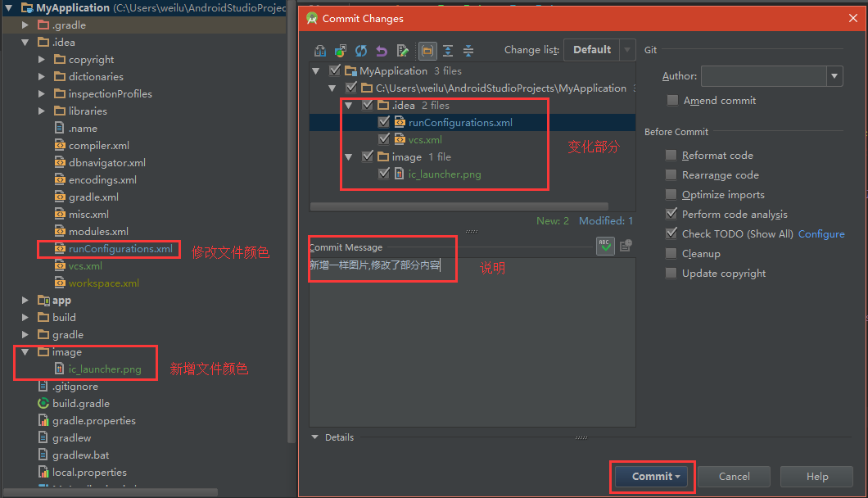The image size is (868, 498).
Task: Uncheck runConfigurations.xml checkbox in commit list
Action: tap(384, 122)
